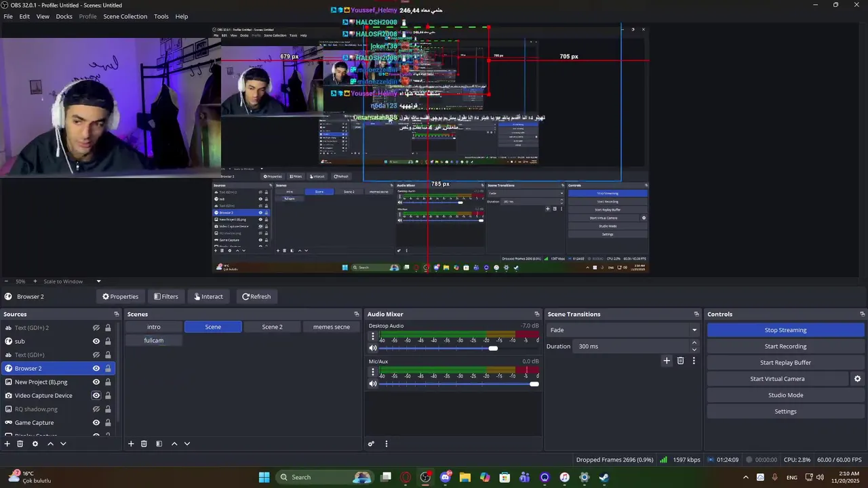The height and width of the screenshot is (488, 868).
Task: Undock the Scene Transitions panel
Action: pos(696,314)
